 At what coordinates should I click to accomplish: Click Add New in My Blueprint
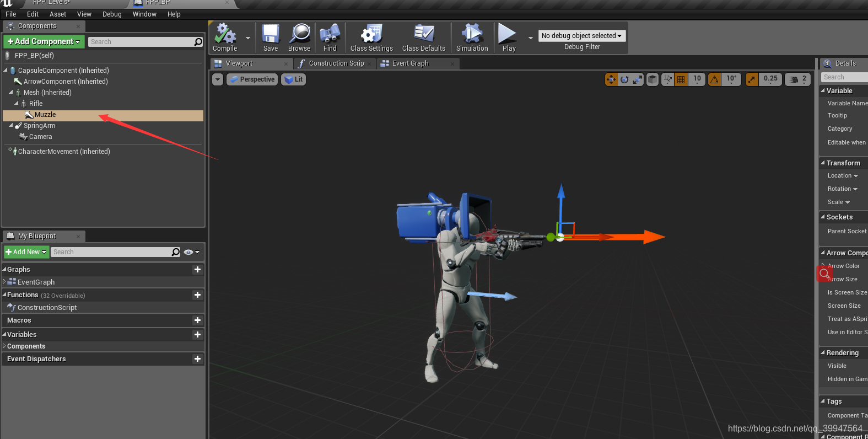click(x=26, y=252)
